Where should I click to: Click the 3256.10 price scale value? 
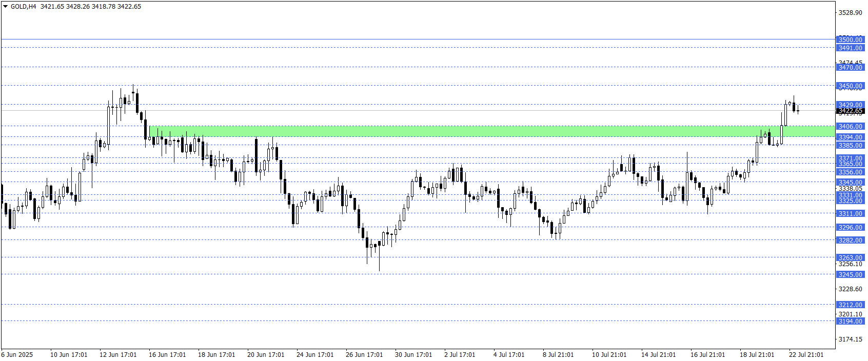[x=851, y=264]
